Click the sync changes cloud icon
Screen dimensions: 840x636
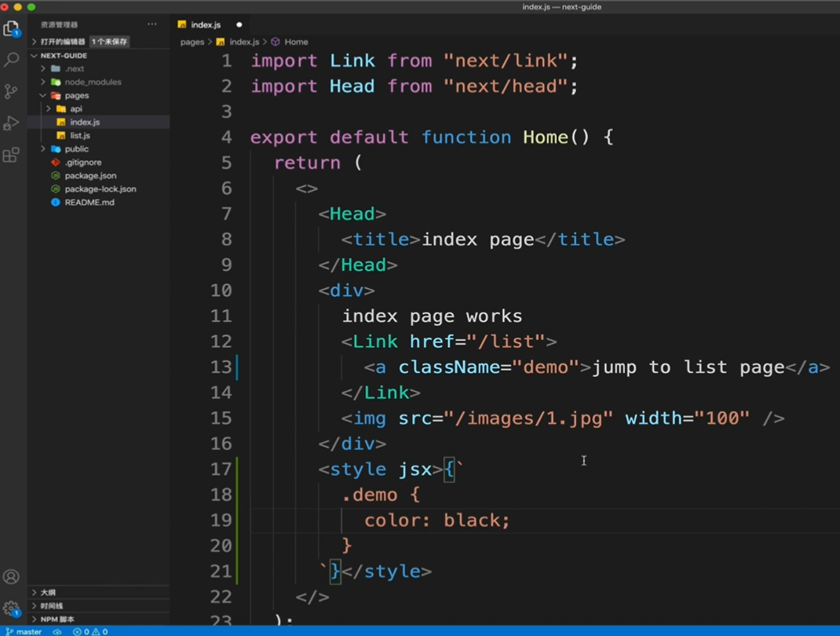tap(57, 632)
